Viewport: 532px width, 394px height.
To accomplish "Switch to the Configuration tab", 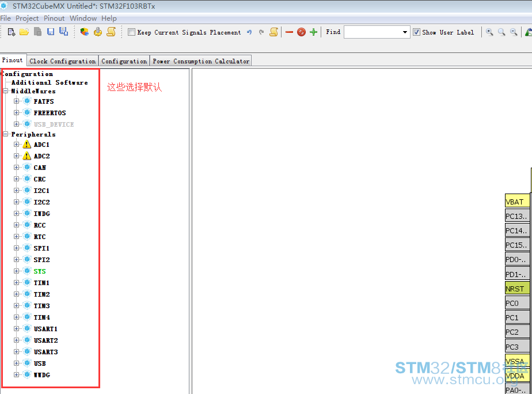I will tap(124, 61).
